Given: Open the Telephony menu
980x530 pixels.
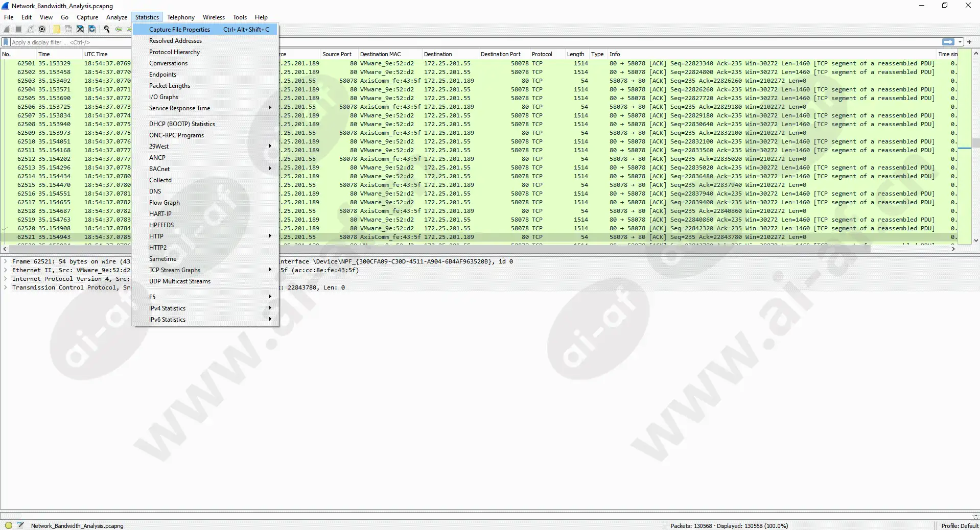Looking at the screenshot, I should pyautogui.click(x=181, y=17).
